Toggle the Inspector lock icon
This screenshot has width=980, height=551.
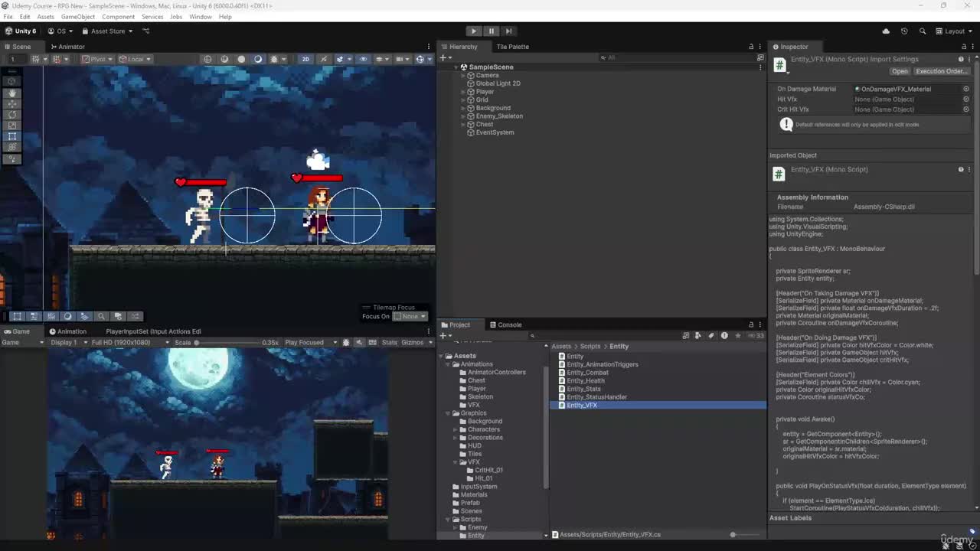[x=963, y=47]
